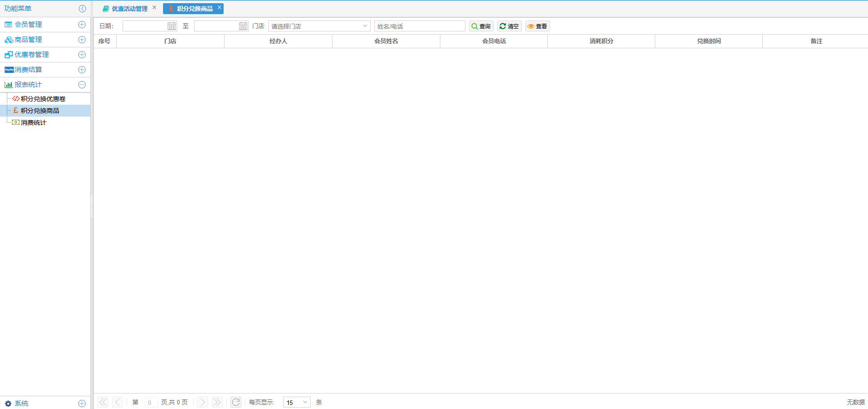Open the rows-per-page 15 dropdown
The width and height of the screenshot is (868, 409).
click(x=297, y=402)
